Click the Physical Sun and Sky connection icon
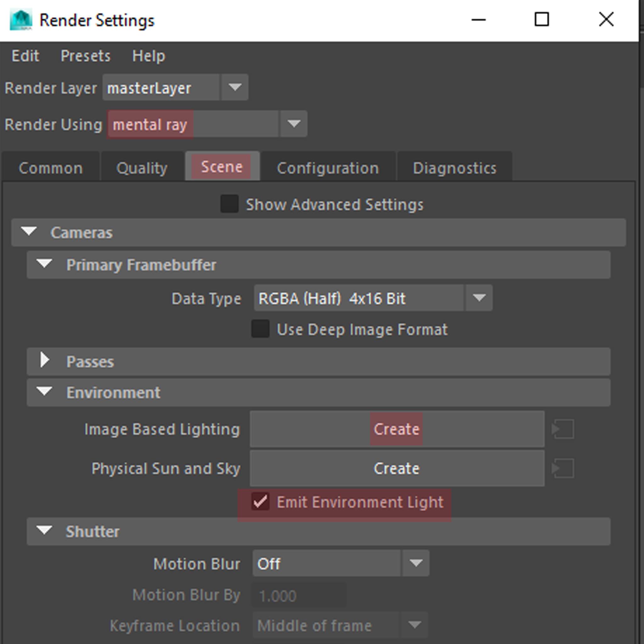644x644 pixels. pyautogui.click(x=563, y=468)
